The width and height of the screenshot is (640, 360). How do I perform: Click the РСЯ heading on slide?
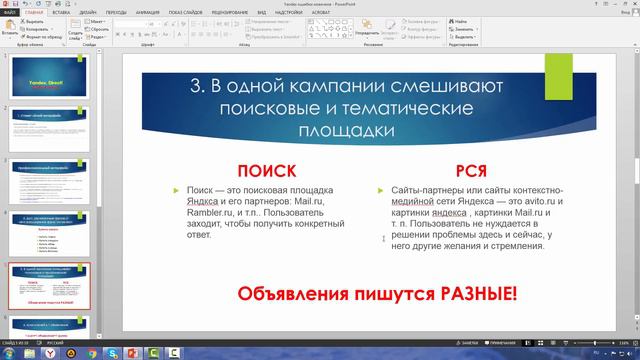pos(471,171)
